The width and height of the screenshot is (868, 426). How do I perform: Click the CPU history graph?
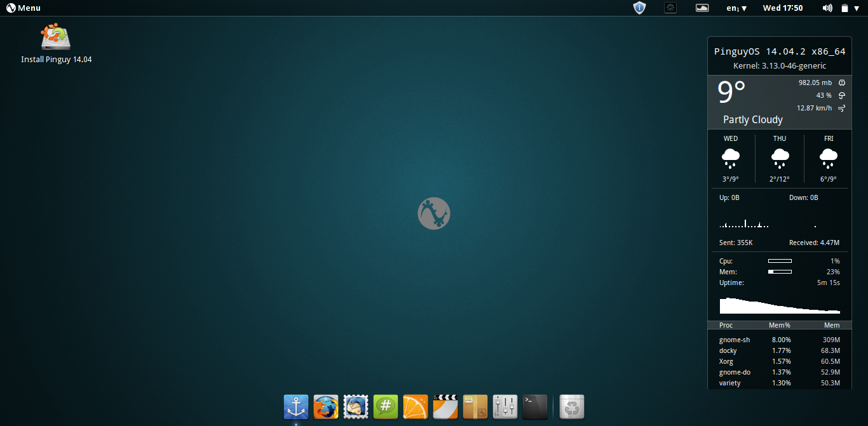pyautogui.click(x=780, y=305)
